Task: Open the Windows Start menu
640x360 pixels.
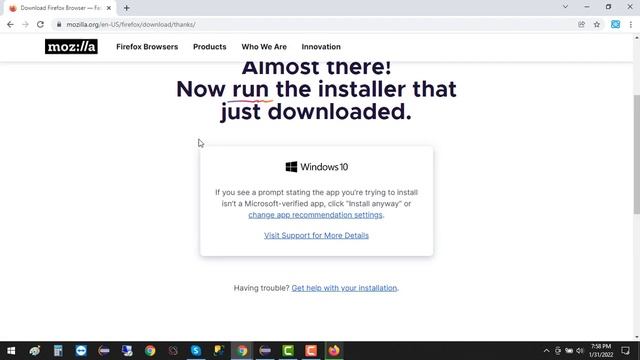Action: [x=11, y=351]
